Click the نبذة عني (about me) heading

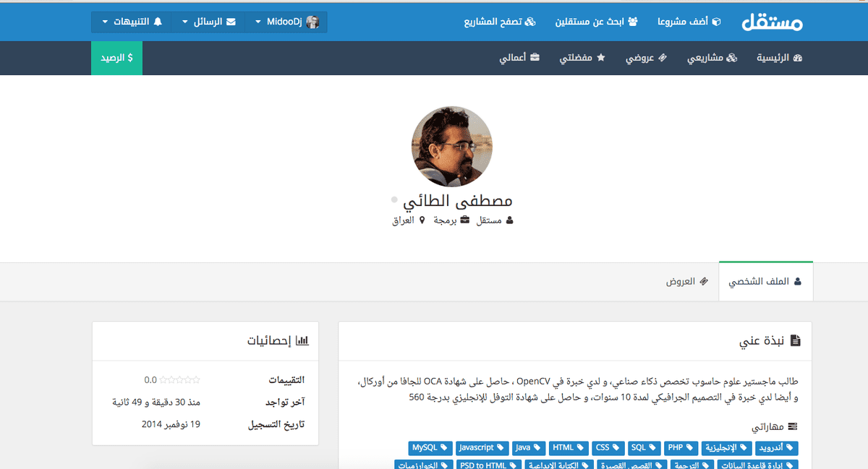tap(762, 340)
